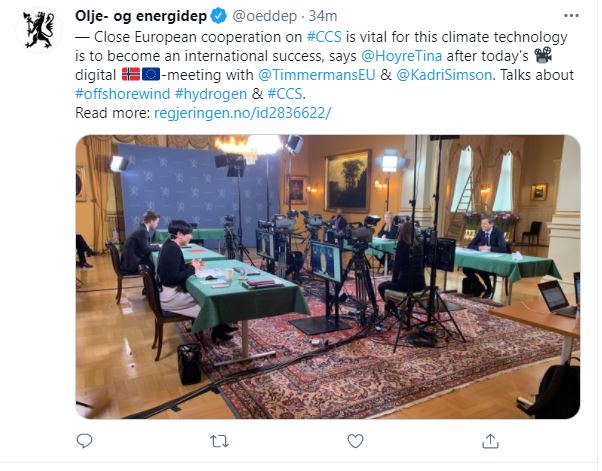Retweet this post using the retweet icon
The height and width of the screenshot is (471, 602).
[x=220, y=441]
